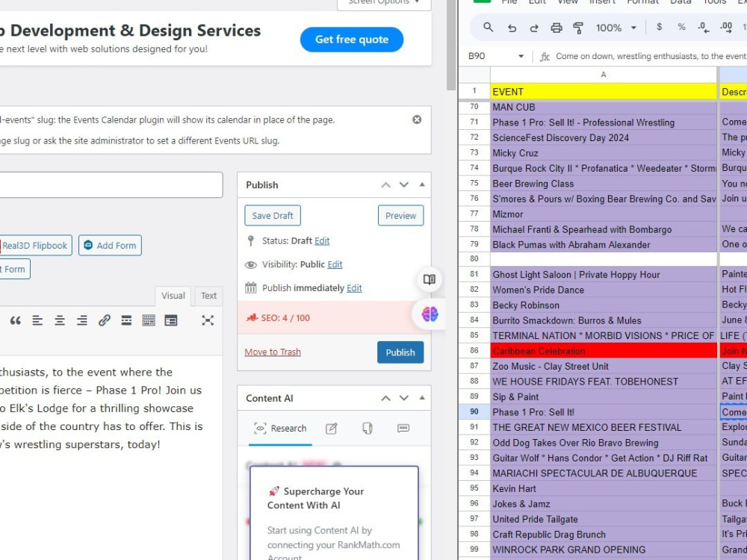
Task: Click the WordPress page vertical scrollbar
Action: click(450, 46)
